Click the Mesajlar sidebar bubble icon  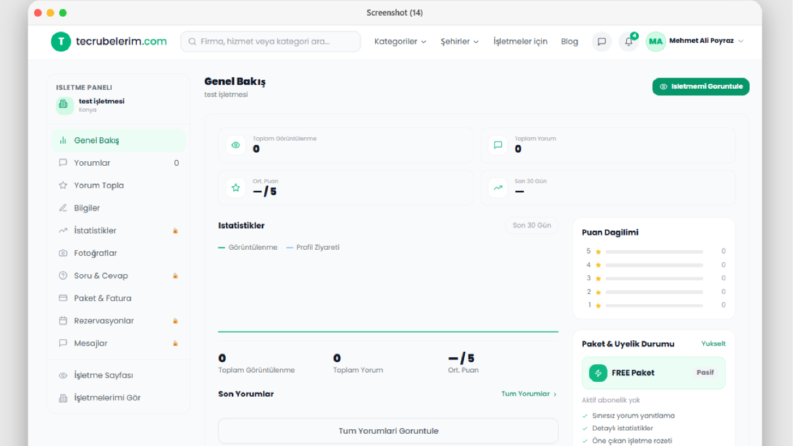click(x=63, y=343)
